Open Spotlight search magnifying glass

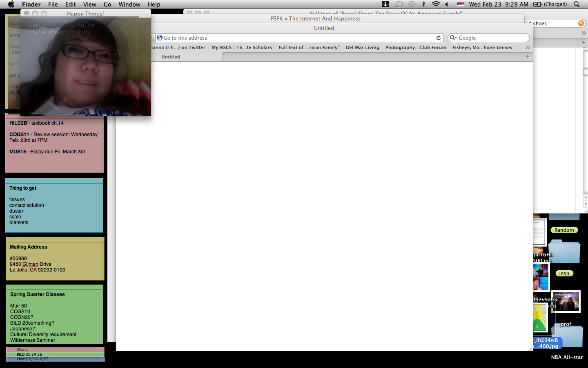tap(577, 4)
